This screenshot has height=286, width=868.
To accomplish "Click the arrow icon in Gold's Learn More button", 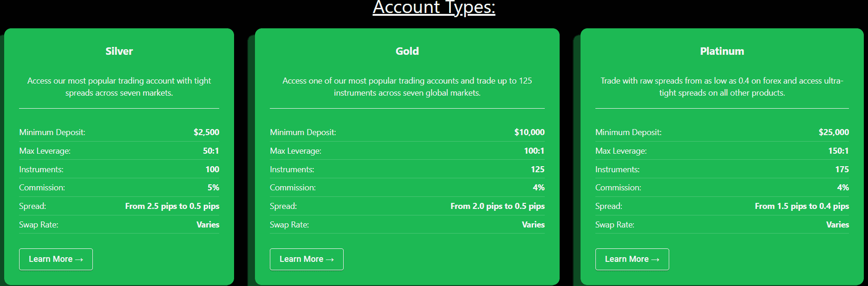I will pyautogui.click(x=331, y=259).
